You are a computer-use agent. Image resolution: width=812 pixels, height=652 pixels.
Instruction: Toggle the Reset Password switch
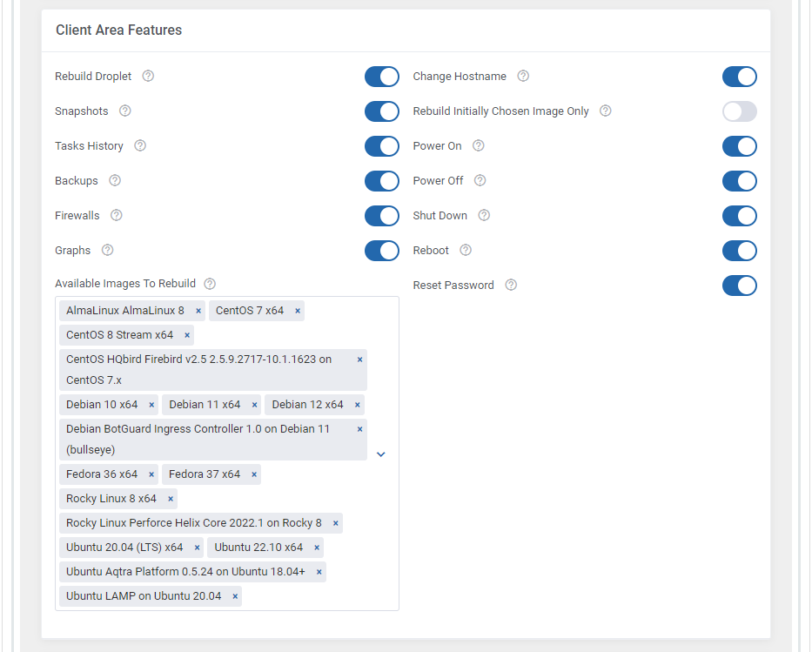(x=740, y=286)
